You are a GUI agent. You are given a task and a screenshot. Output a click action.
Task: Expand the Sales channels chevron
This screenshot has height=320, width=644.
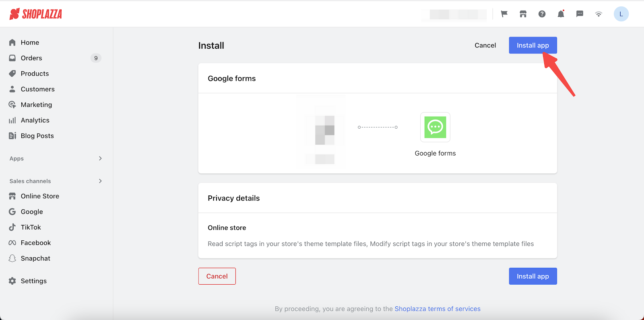100,181
